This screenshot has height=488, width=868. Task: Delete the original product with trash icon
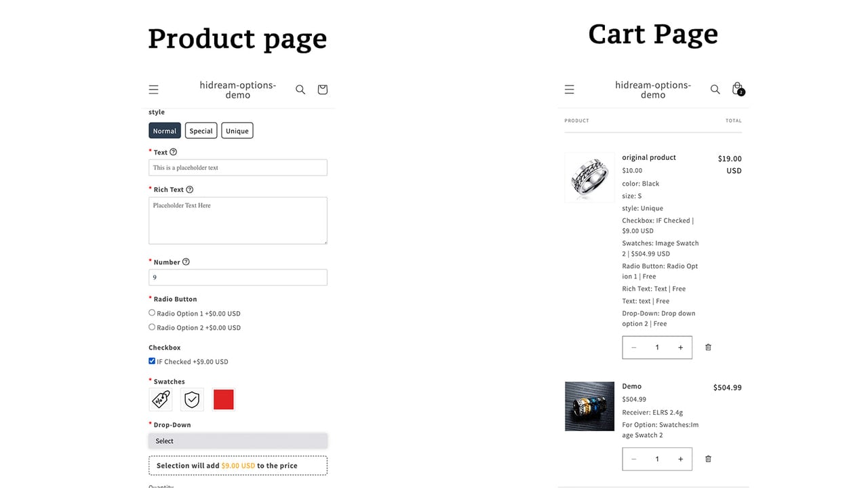708,347
